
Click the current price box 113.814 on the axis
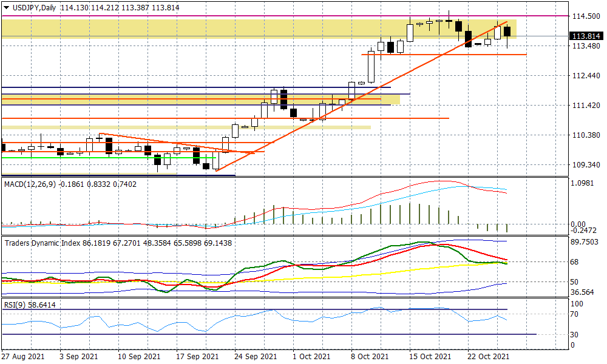point(586,36)
